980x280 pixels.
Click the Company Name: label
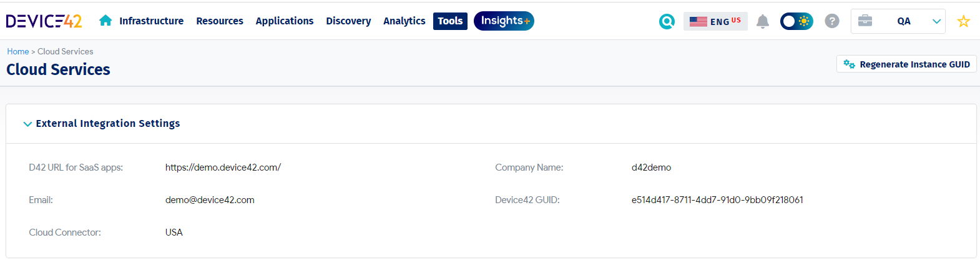pyautogui.click(x=529, y=167)
